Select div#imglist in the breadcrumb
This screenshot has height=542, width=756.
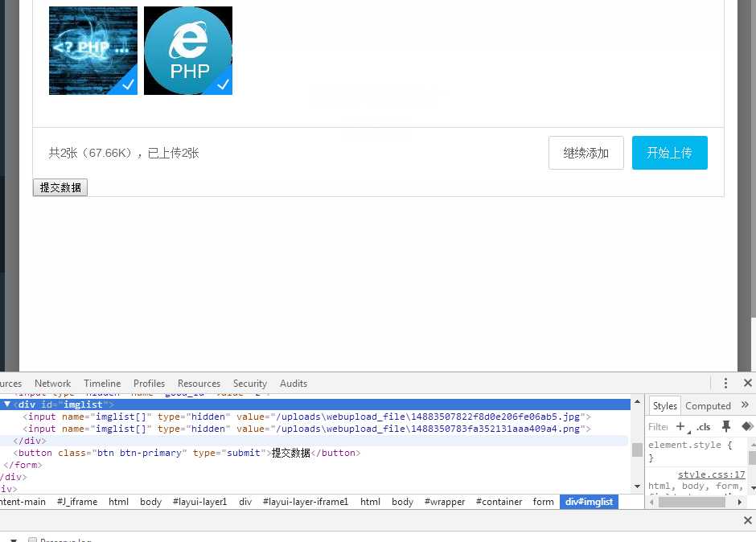point(589,502)
